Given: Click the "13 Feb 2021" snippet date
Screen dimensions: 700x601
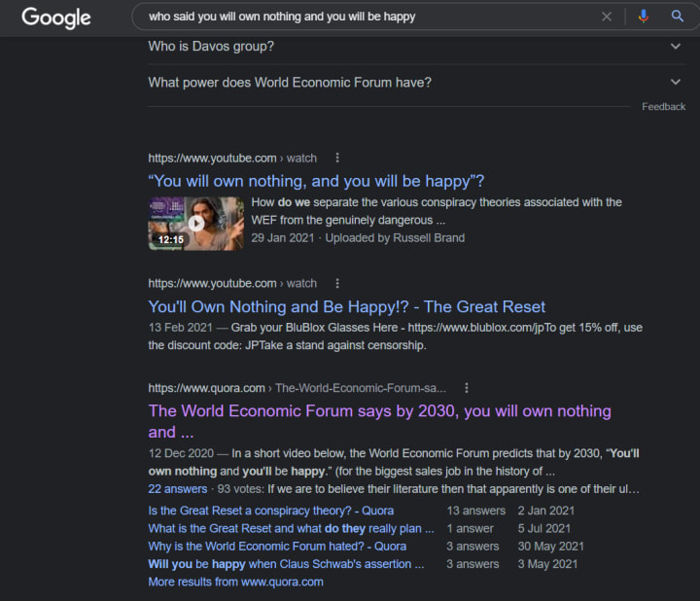Looking at the screenshot, I should pos(181,328).
